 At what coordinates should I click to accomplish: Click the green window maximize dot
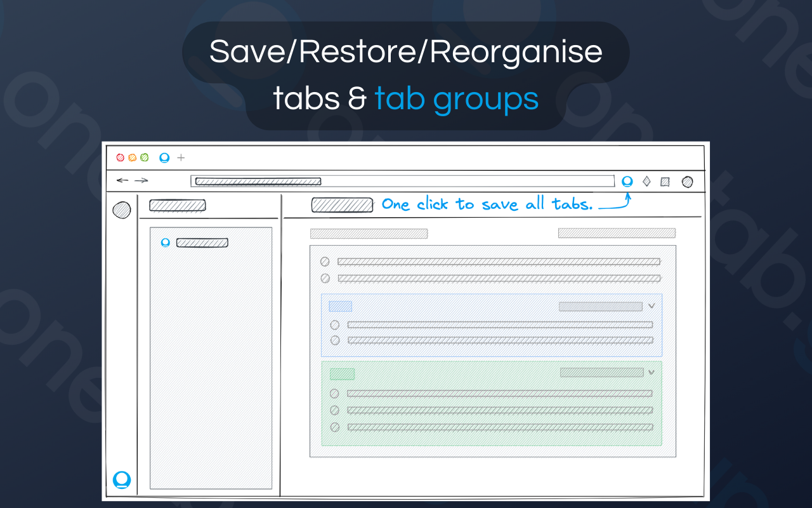(144, 157)
